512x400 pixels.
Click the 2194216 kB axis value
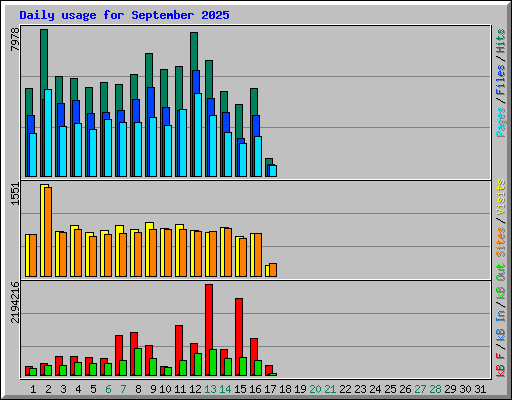[x=15, y=302]
